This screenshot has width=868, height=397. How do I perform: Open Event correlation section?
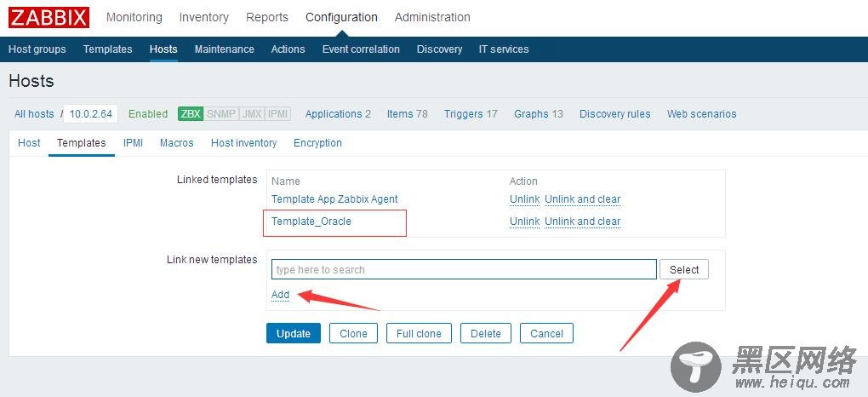tap(361, 49)
